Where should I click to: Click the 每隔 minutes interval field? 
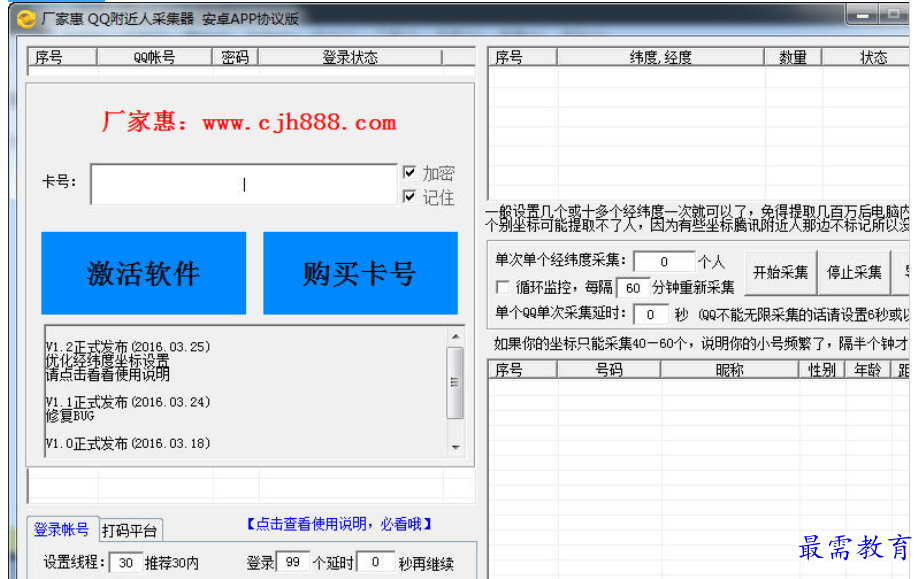632,288
